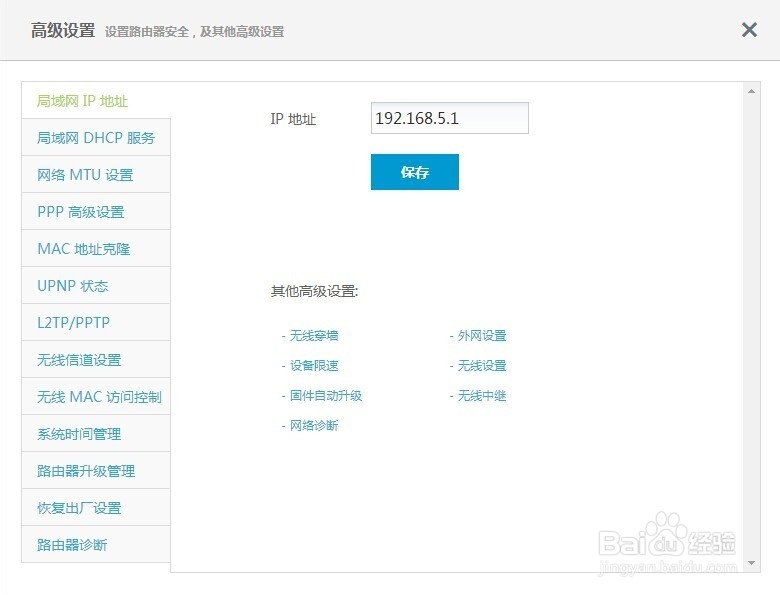Open PPP 高级设置 tab
The height and width of the screenshot is (595, 780).
pyautogui.click(x=96, y=211)
